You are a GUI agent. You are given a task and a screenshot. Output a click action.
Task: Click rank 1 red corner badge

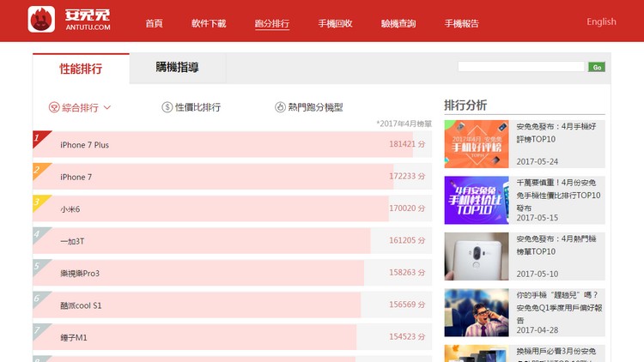pyautogui.click(x=39, y=137)
